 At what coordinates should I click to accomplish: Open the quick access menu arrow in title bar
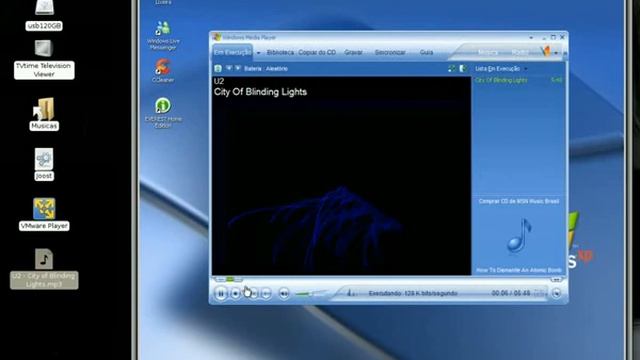[x=531, y=37]
